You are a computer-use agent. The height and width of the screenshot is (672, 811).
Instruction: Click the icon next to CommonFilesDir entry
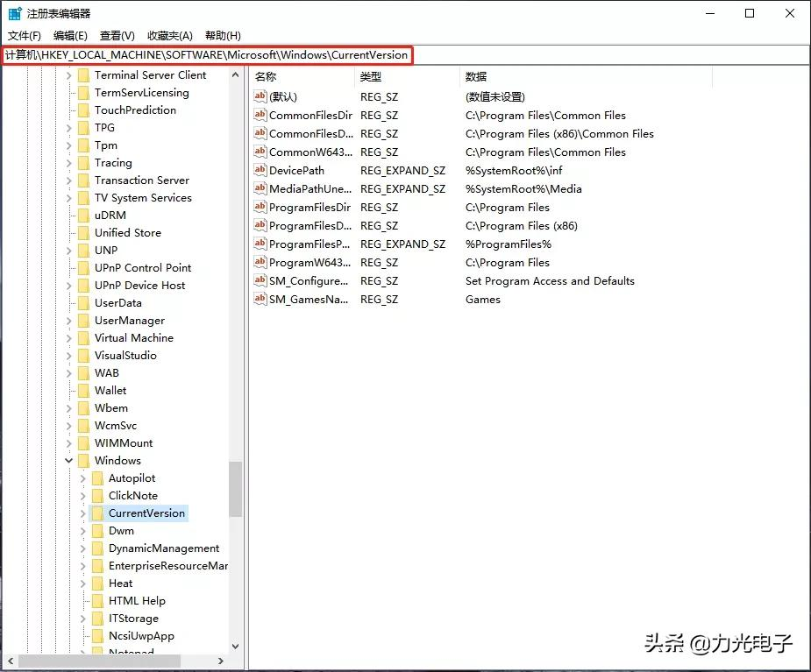point(260,116)
